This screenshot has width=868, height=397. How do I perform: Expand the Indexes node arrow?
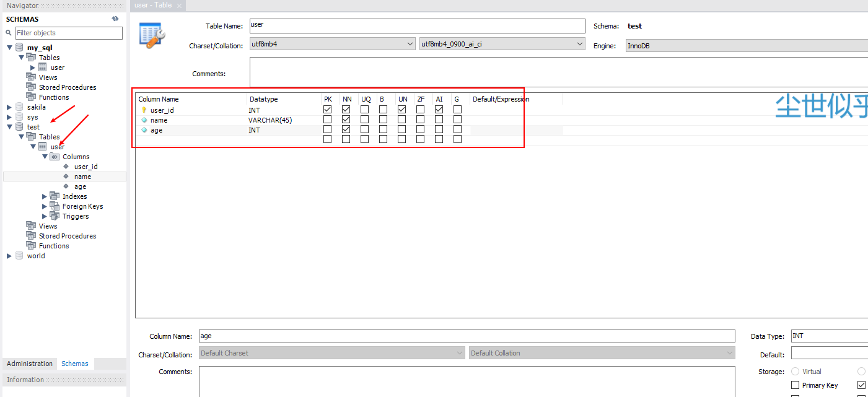[45, 196]
